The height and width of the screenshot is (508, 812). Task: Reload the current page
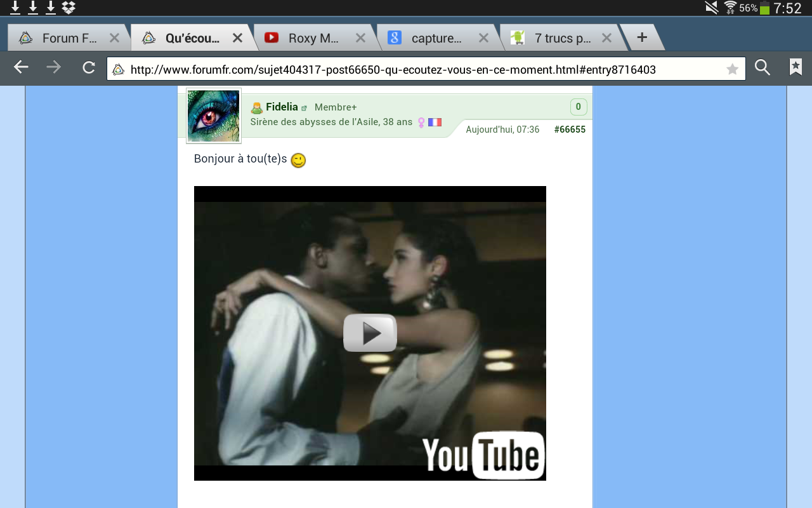89,67
